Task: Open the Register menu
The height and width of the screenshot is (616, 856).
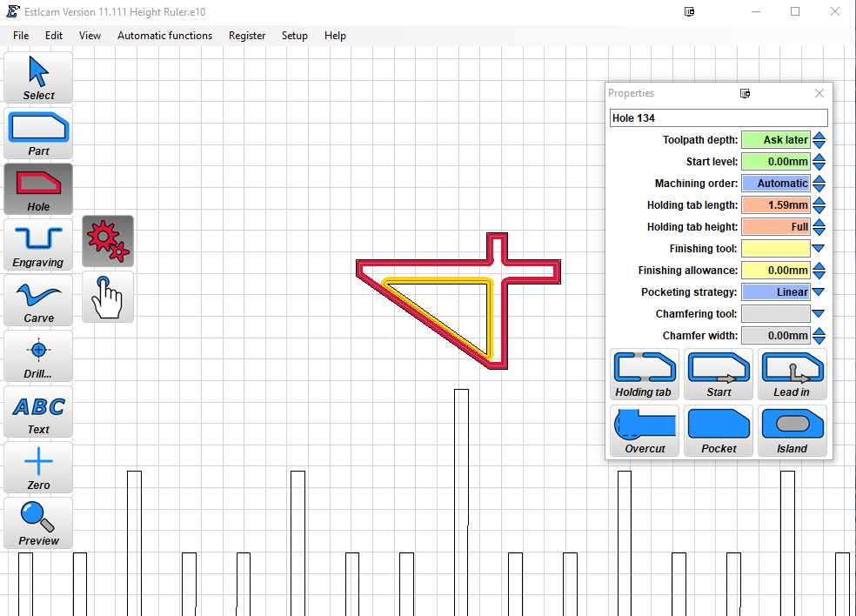Action: (247, 36)
